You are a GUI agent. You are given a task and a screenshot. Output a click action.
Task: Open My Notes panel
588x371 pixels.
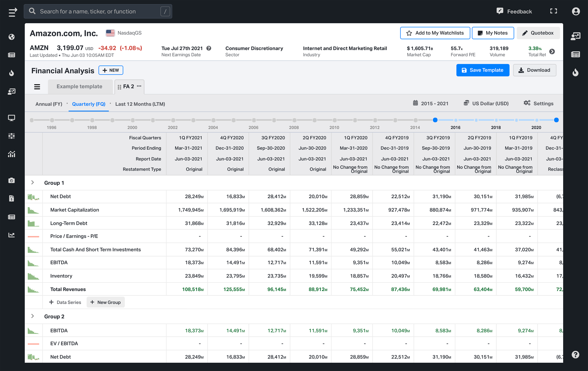pos(493,33)
